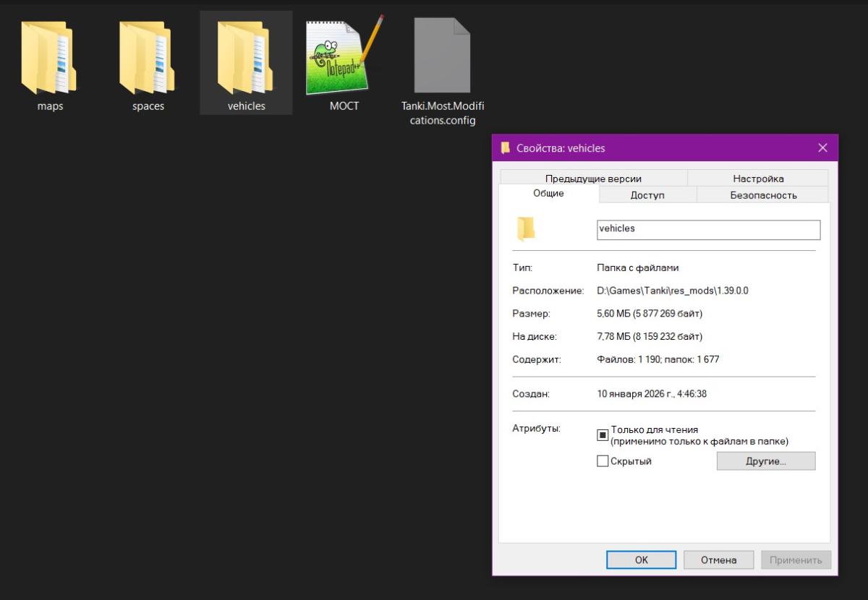Open the Общие tab
868x600 pixels.
(x=548, y=193)
